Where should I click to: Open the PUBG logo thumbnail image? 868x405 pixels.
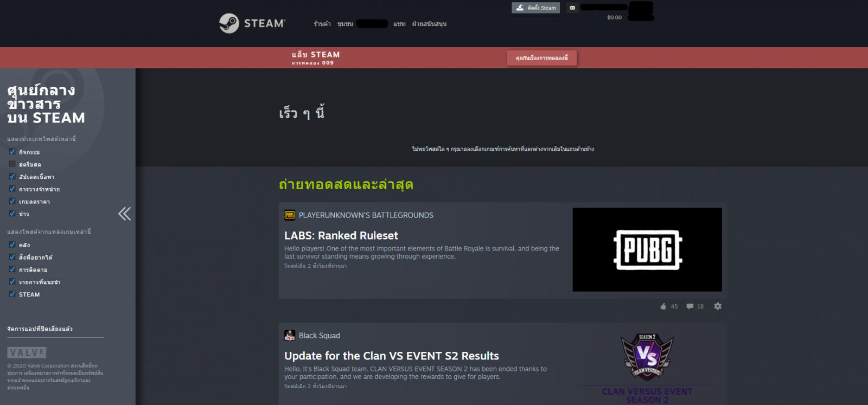(647, 249)
